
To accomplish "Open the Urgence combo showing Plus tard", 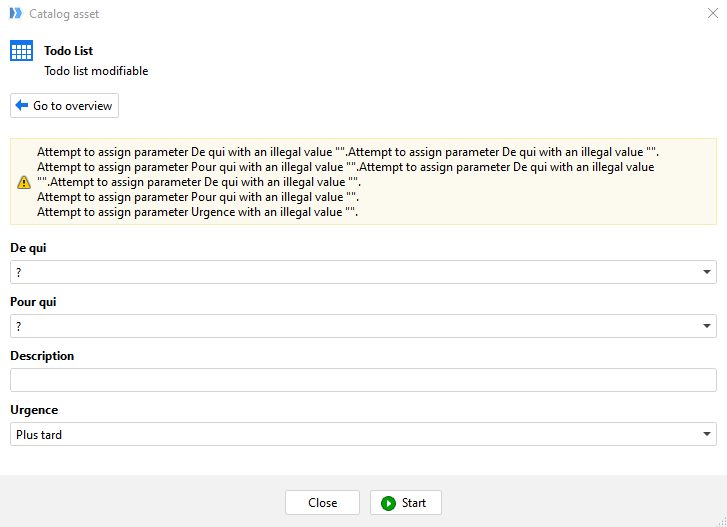I will click(364, 434).
